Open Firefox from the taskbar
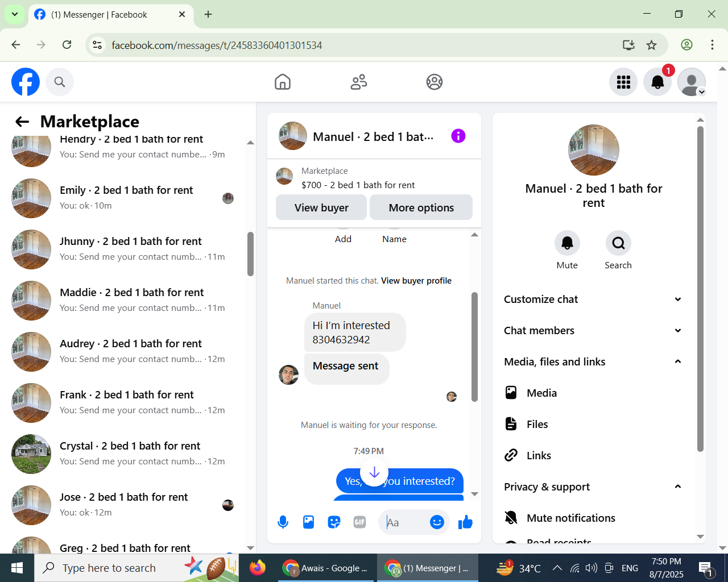 pyautogui.click(x=258, y=568)
